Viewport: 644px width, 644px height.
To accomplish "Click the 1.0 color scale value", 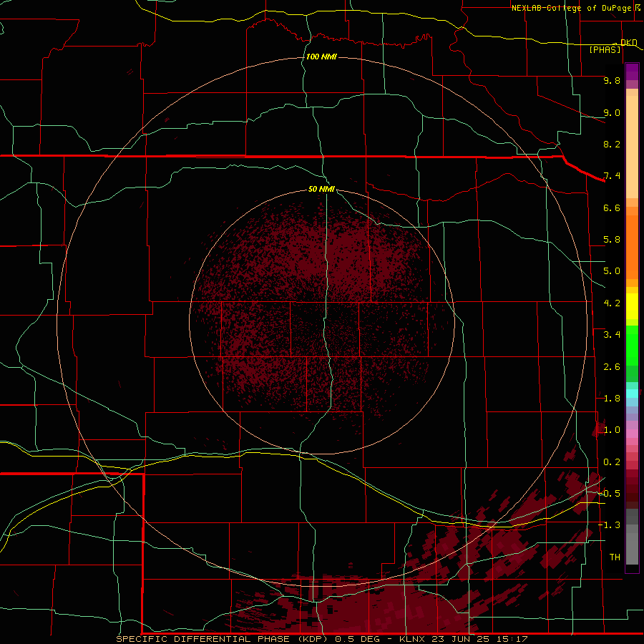I will 612,430.
